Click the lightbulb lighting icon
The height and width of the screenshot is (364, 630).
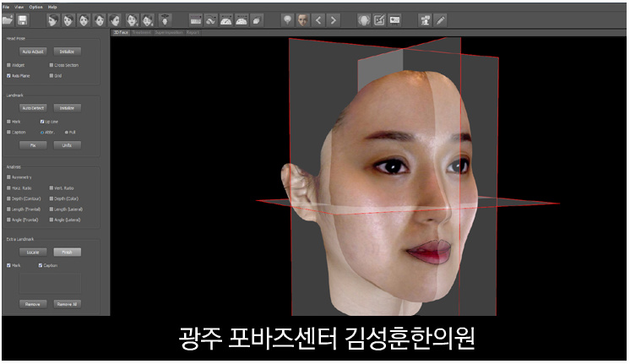tap(287, 20)
